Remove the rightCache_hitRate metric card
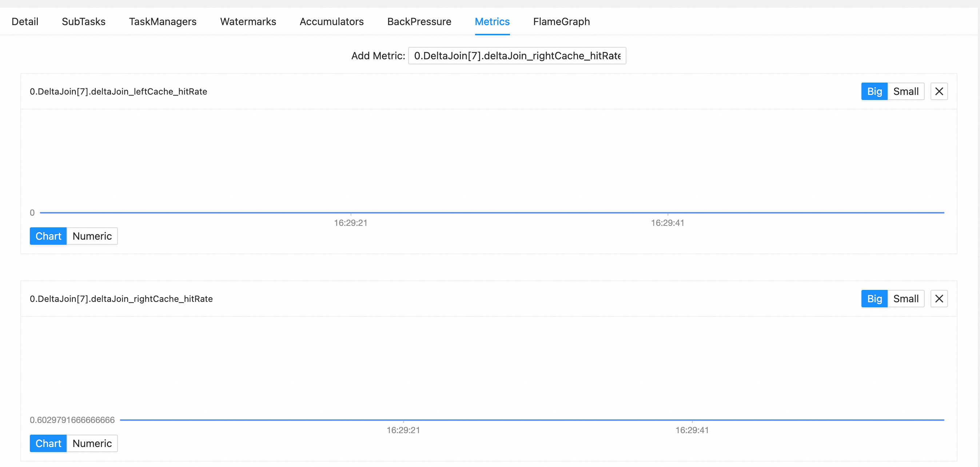Viewport: 980px width, 467px height. [939, 299]
